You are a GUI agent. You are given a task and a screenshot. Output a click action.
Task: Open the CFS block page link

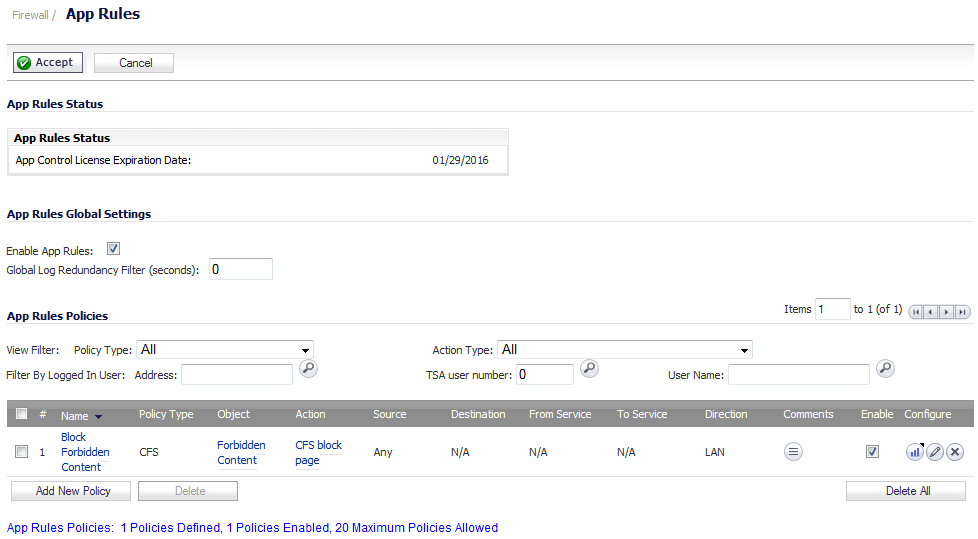click(x=318, y=452)
